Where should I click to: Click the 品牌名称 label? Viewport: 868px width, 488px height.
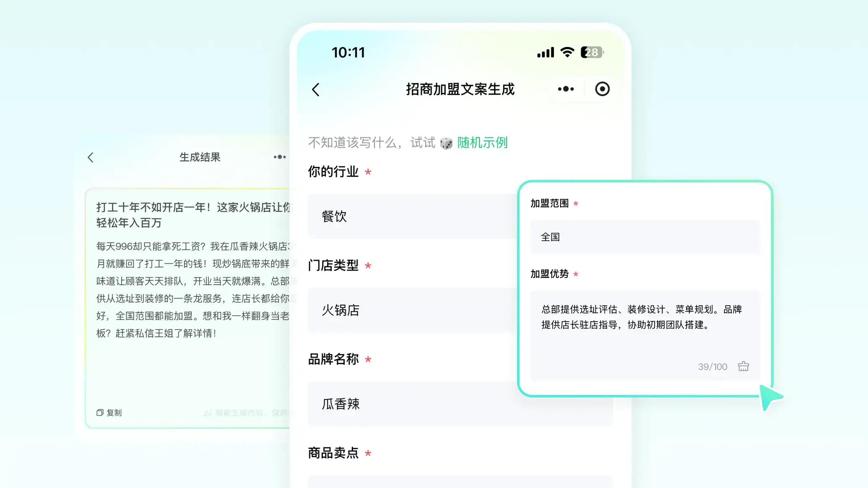tap(333, 359)
